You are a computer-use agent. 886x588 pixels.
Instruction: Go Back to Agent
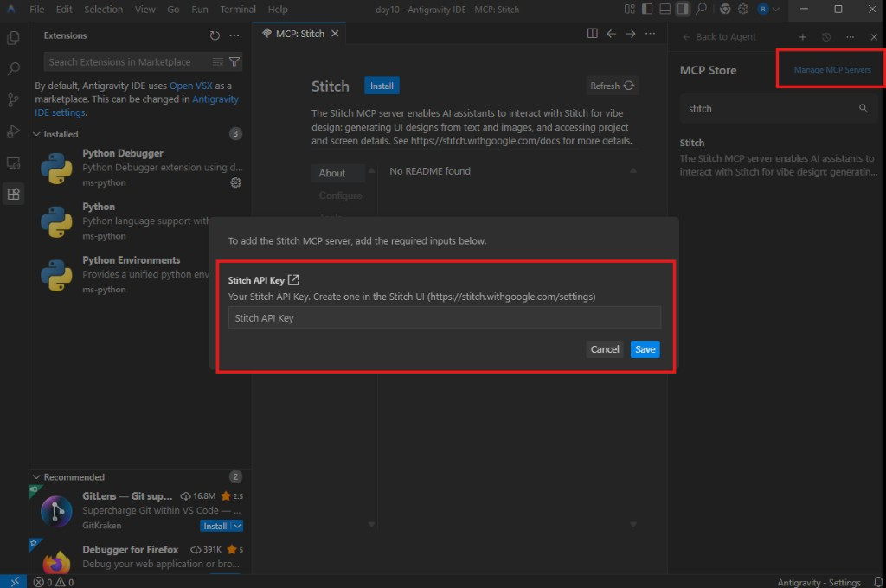[x=719, y=36]
